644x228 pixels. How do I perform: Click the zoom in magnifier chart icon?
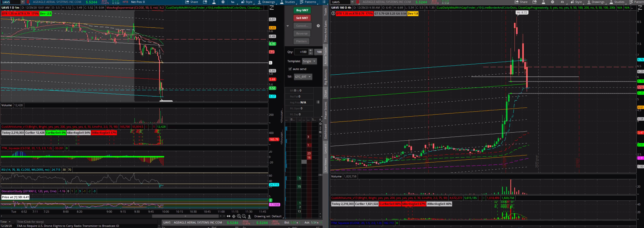coord(239,216)
